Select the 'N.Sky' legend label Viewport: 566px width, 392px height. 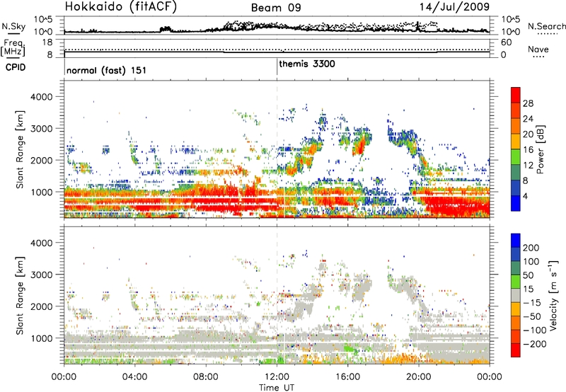(13, 26)
